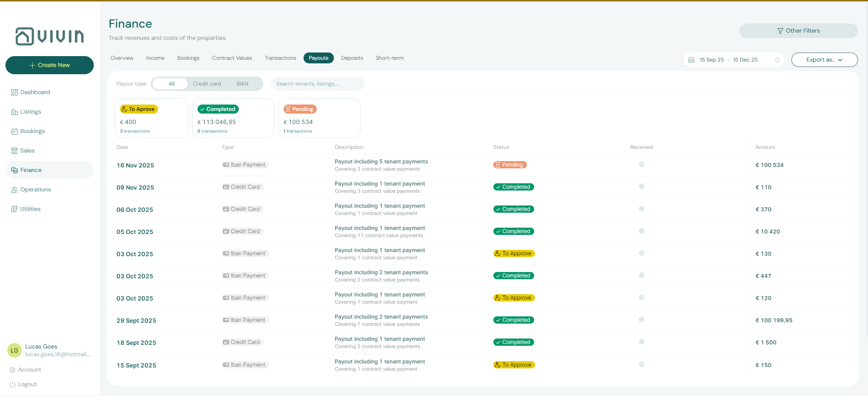Select IBAN payout type

[242, 84]
